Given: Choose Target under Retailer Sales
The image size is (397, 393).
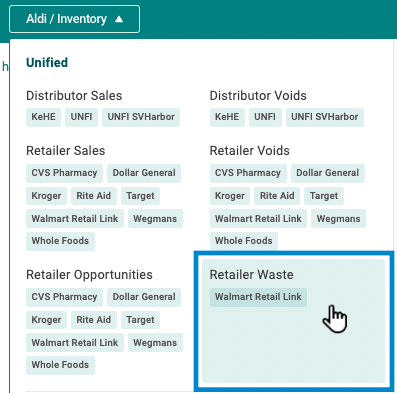Looking at the screenshot, I should click(140, 196).
